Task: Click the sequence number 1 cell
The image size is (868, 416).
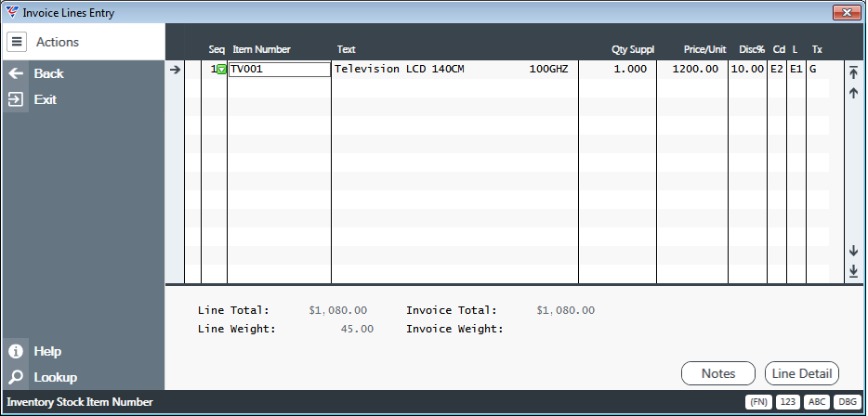Action: (x=213, y=70)
